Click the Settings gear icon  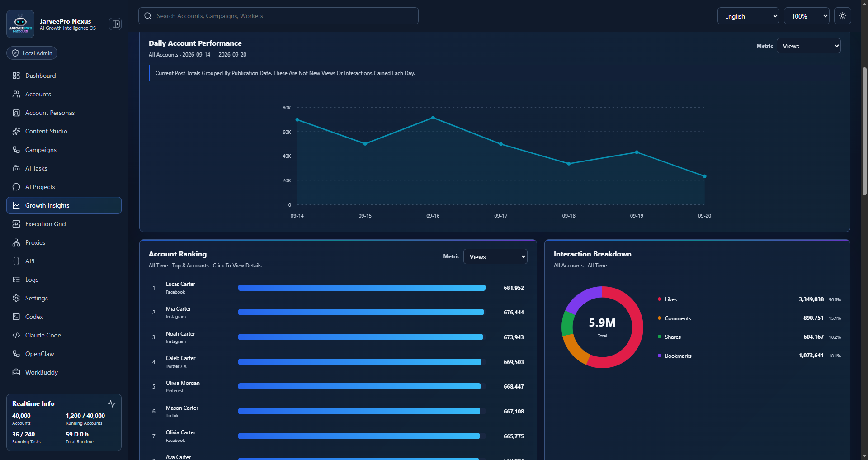[16, 298]
